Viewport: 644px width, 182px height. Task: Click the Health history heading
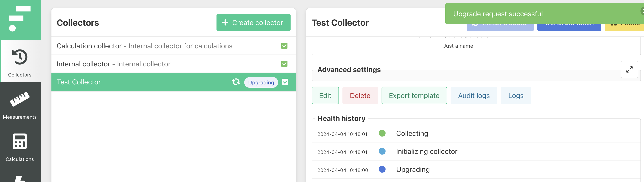pos(341,118)
